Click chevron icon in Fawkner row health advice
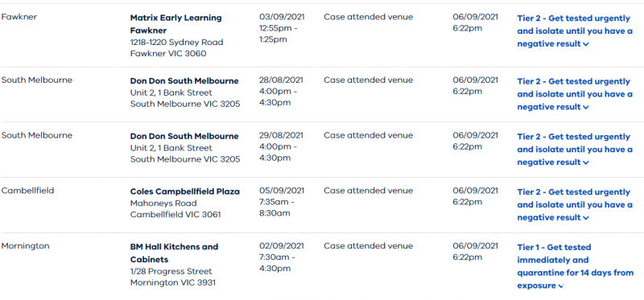Viewport: 644px width, 300px height. (586, 44)
